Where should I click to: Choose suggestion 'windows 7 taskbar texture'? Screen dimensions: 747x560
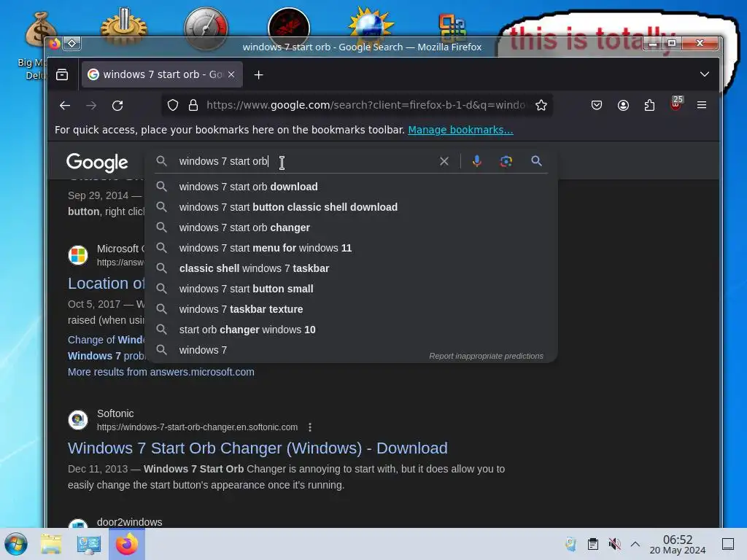coord(351,309)
